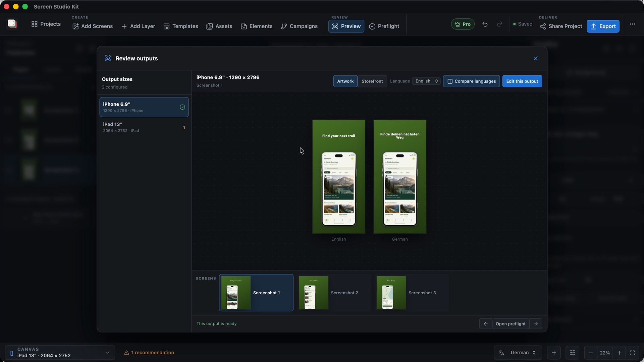644x362 pixels.
Task: Click the zoom out minus button
Action: coord(591,353)
